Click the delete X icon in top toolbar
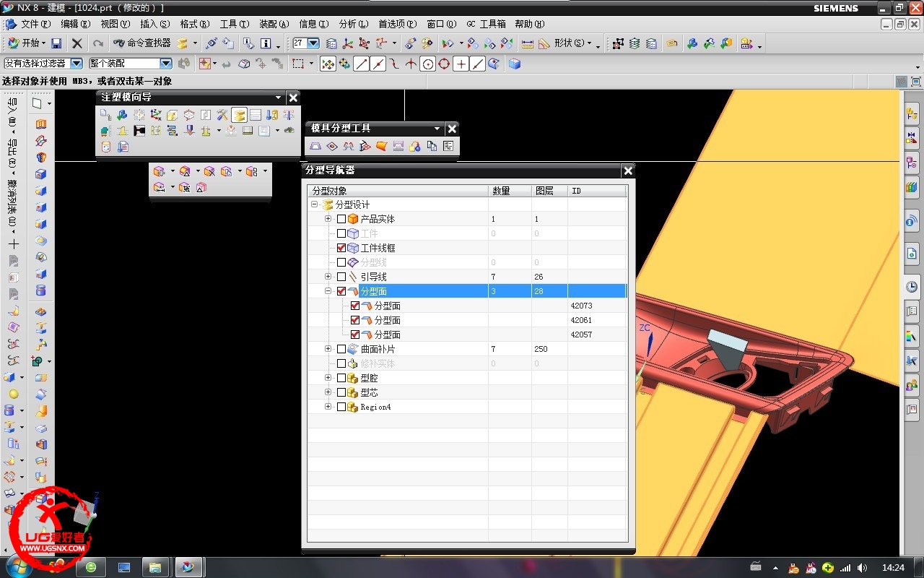The height and width of the screenshot is (578, 924). 77,43
